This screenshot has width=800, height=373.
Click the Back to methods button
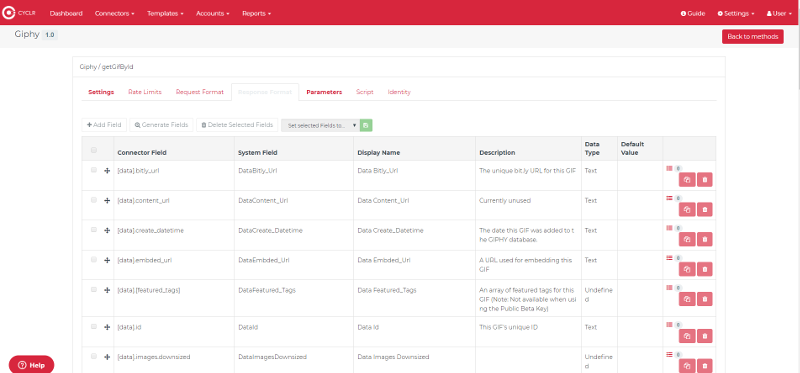753,37
